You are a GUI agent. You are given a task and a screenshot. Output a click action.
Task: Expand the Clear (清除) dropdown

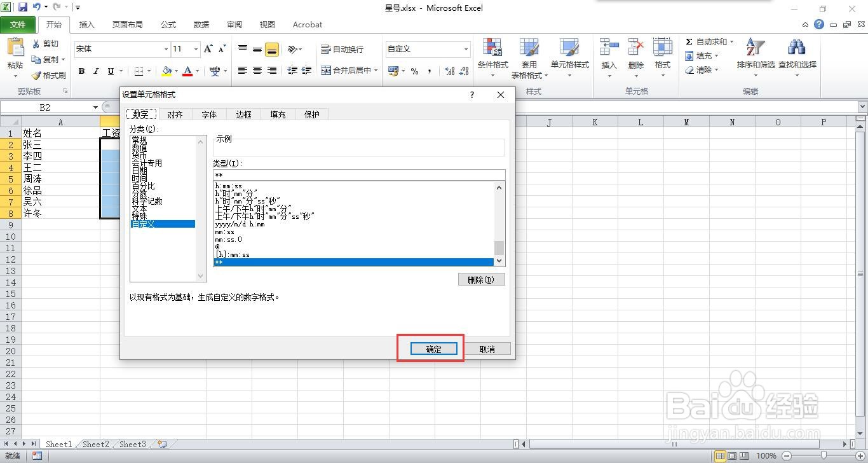pyautogui.click(x=717, y=70)
